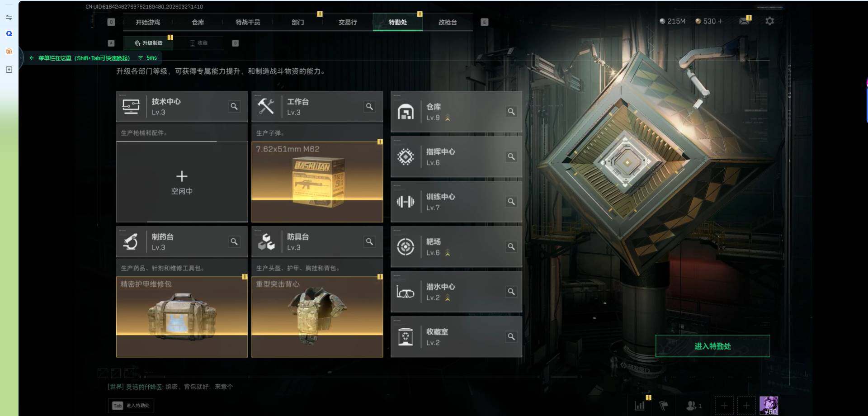Screen dimensions: 868x416
Task: Click the 仓库 department warehouse icon
Action: tap(406, 112)
